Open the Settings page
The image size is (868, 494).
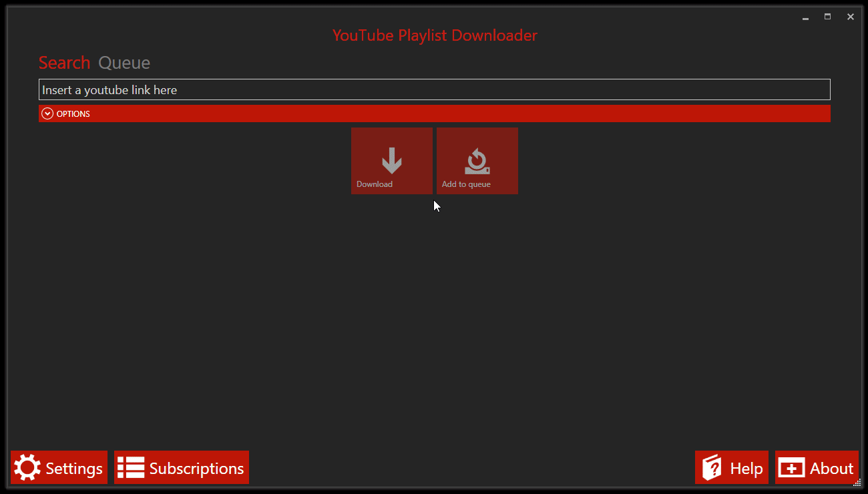59,467
